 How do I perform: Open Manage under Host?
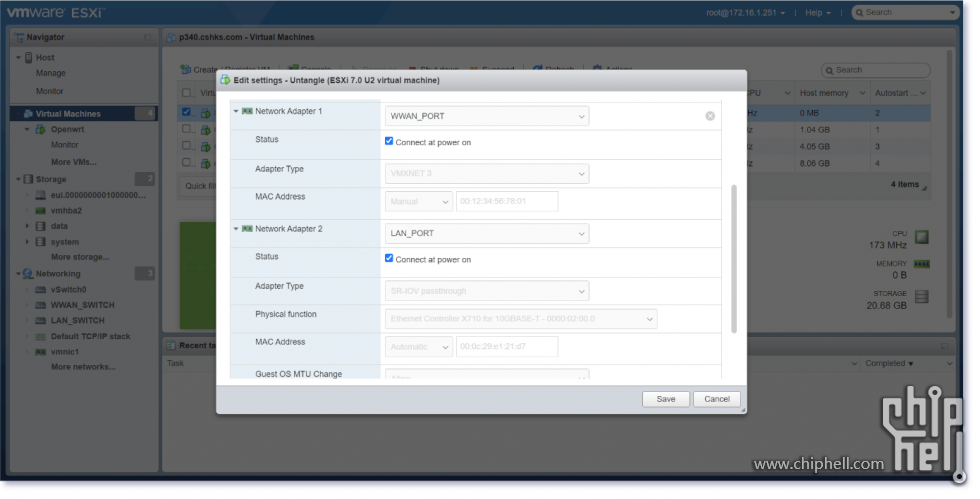pos(51,73)
